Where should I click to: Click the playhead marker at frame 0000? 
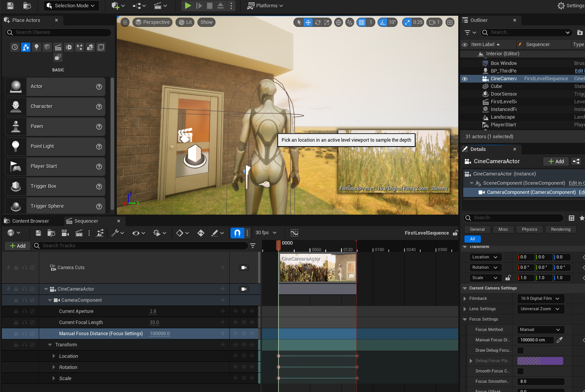(x=278, y=246)
